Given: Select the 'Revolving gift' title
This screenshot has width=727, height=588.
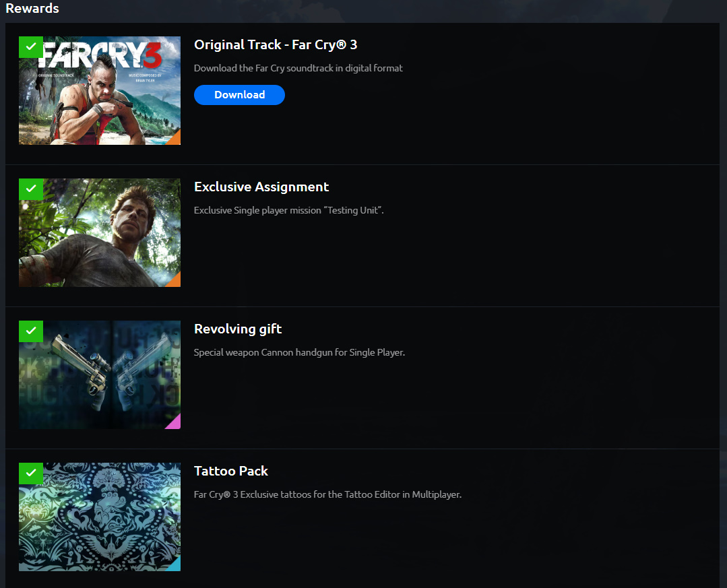Looking at the screenshot, I should pyautogui.click(x=238, y=329).
